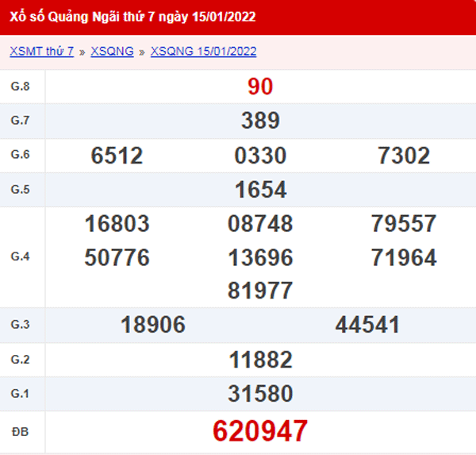Open the XSQNG breadcrumb link
This screenshot has height=455, width=476.
click(112, 51)
